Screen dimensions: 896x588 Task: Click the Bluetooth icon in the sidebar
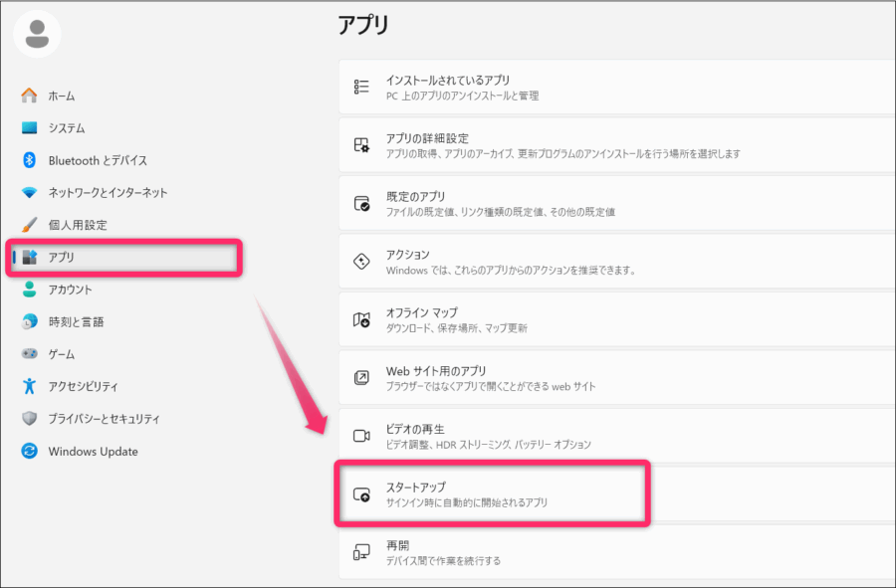[27, 160]
